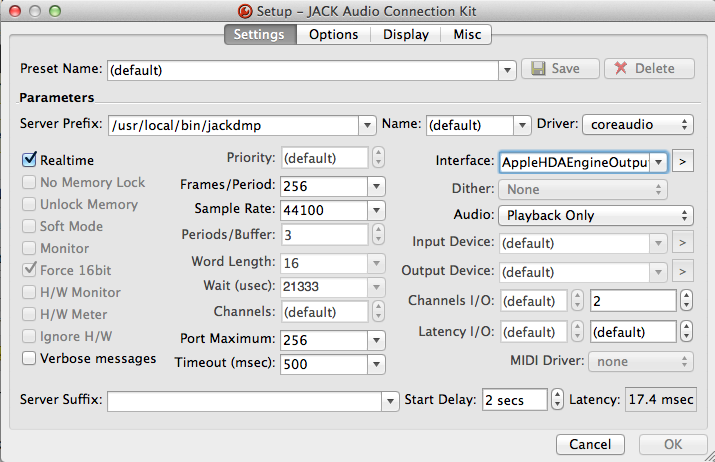Open the Wait (usec) dropdown
This screenshot has height=462, width=715.
point(376,287)
